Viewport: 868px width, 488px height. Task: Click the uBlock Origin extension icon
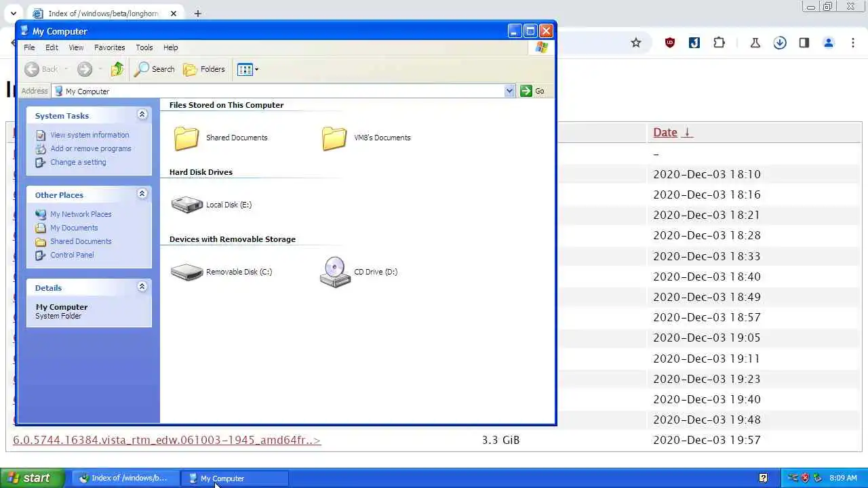click(670, 43)
